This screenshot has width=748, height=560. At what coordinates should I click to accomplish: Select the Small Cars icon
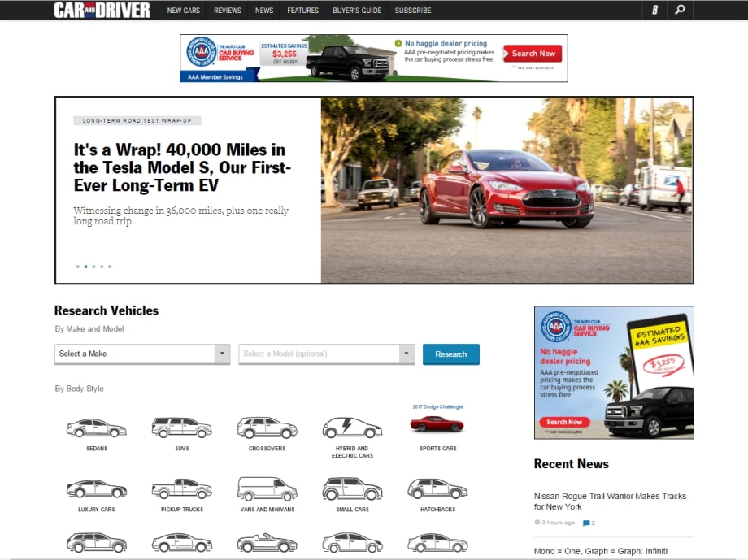point(351,489)
